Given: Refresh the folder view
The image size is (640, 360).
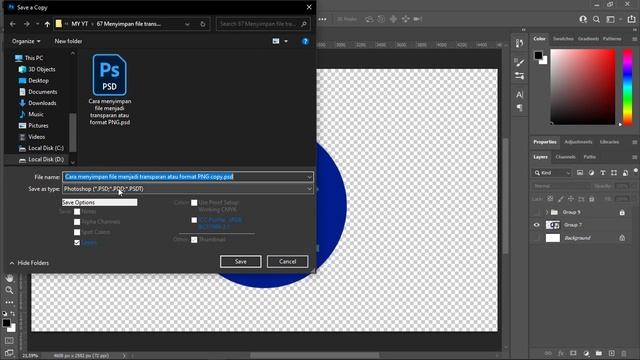Looking at the screenshot, I should [x=202, y=24].
